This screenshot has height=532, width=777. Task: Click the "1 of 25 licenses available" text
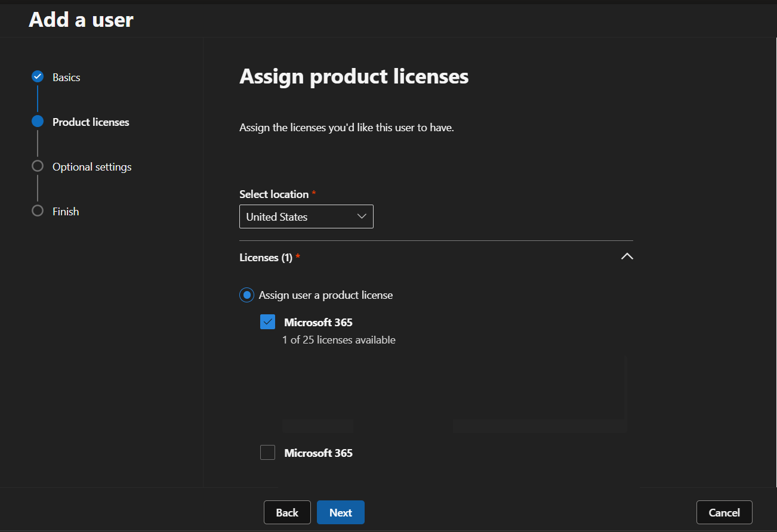pos(339,340)
